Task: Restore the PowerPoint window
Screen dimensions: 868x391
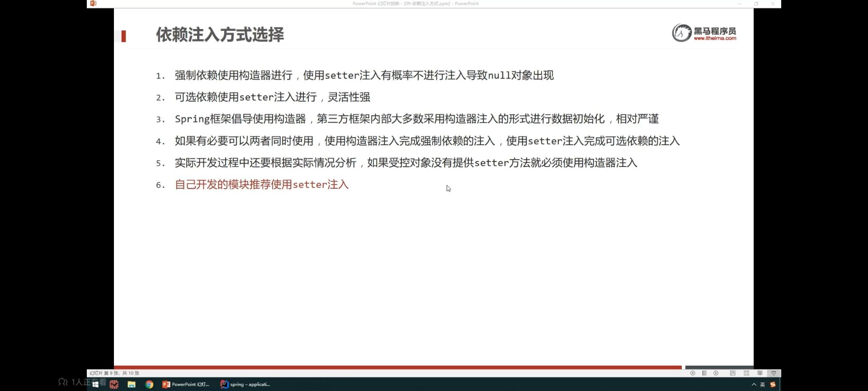Action: click(756, 4)
